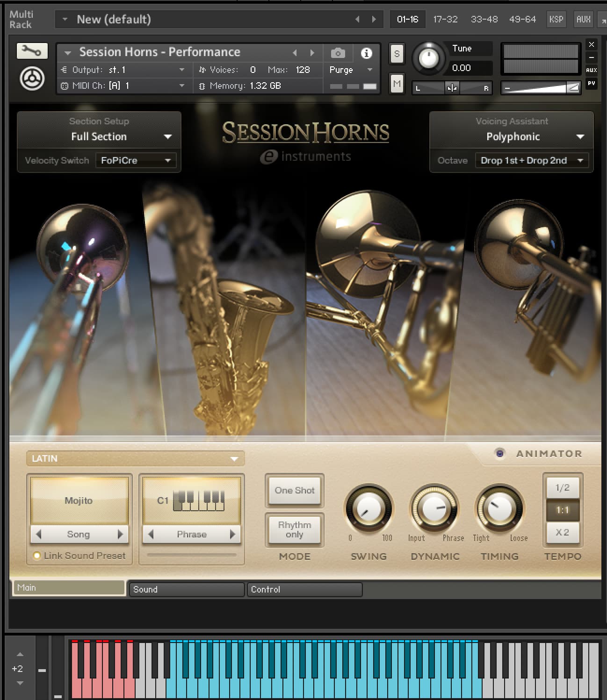Screen dimensions: 607x700
Task: Toggle the instrument AUX sends button
Action: click(592, 70)
